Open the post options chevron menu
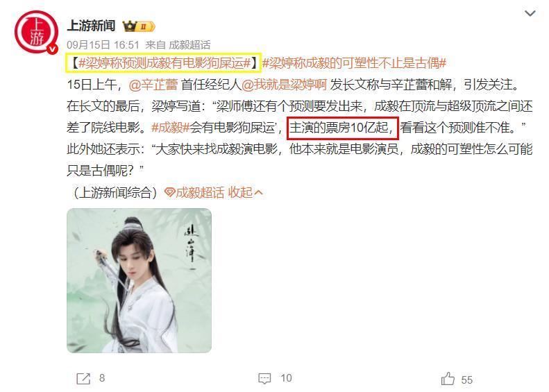Screen dimensions: 549x392 pos(530,14)
